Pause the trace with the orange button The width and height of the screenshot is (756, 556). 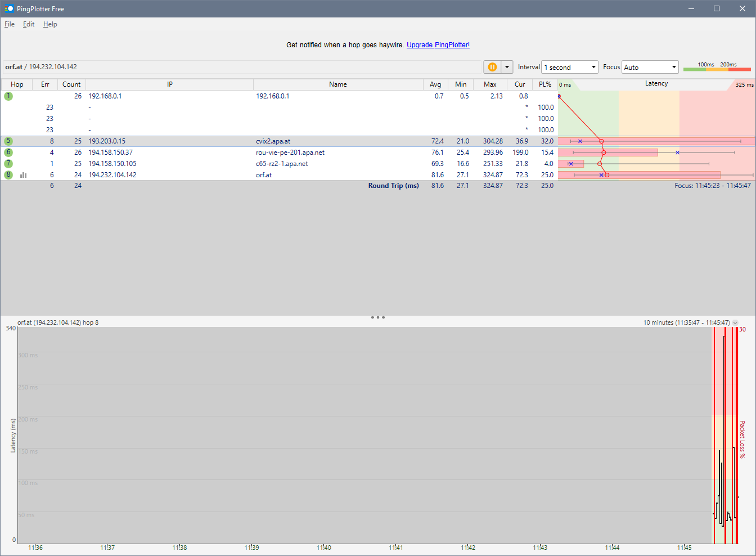[492, 67]
